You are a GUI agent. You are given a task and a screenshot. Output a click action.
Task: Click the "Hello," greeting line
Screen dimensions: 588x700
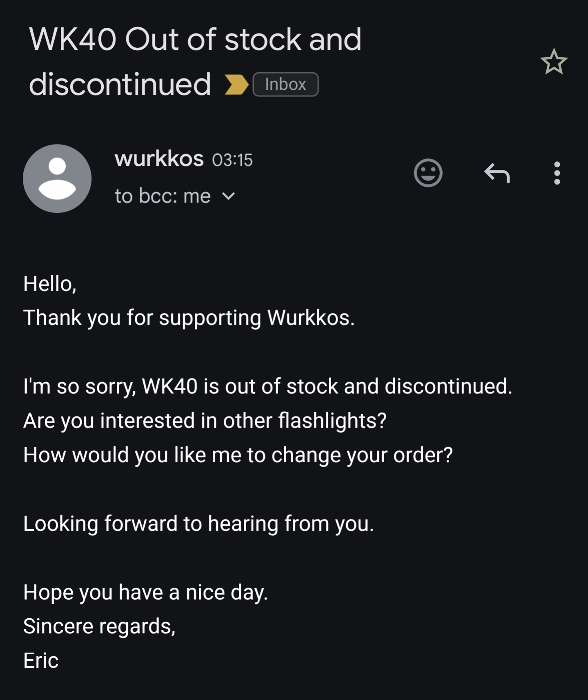[x=50, y=283]
